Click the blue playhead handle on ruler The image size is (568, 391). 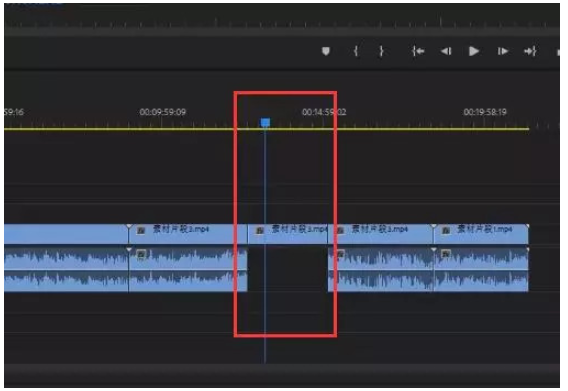click(265, 122)
